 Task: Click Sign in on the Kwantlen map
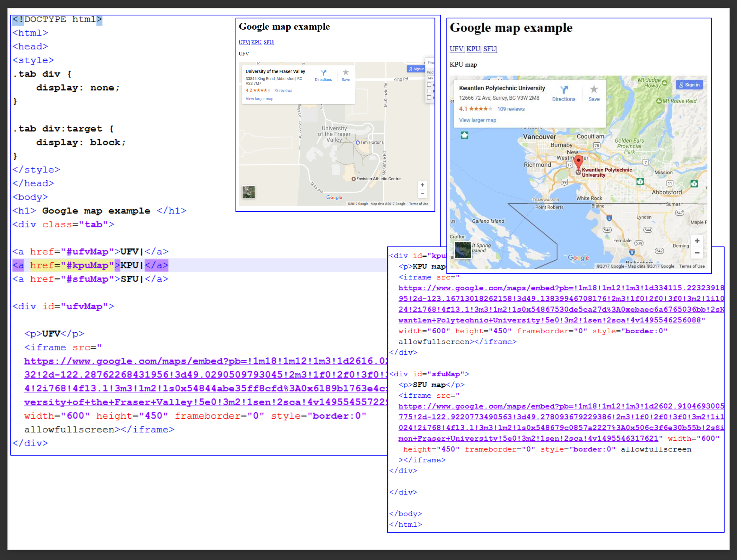pos(689,85)
